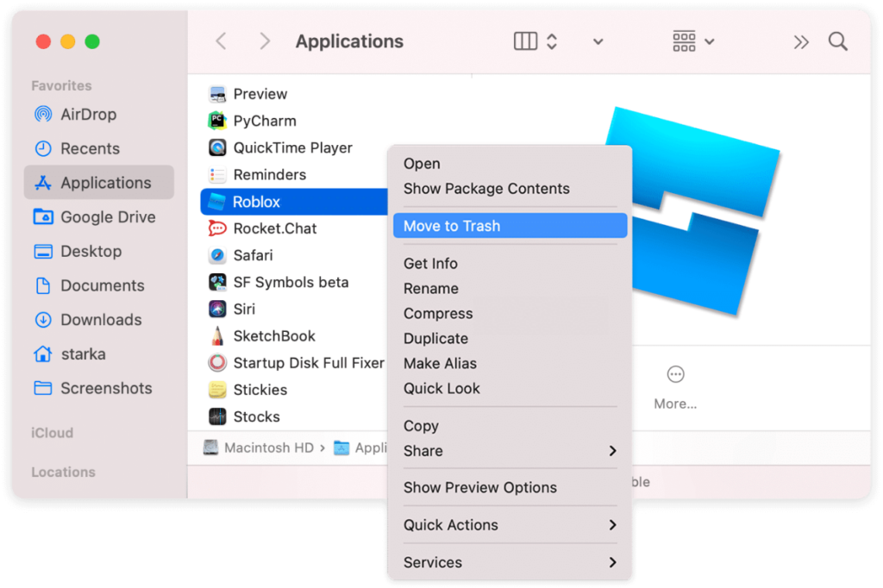Image resolution: width=883 pixels, height=588 pixels.
Task: Expand the Share submenu arrow
Action: 613,451
